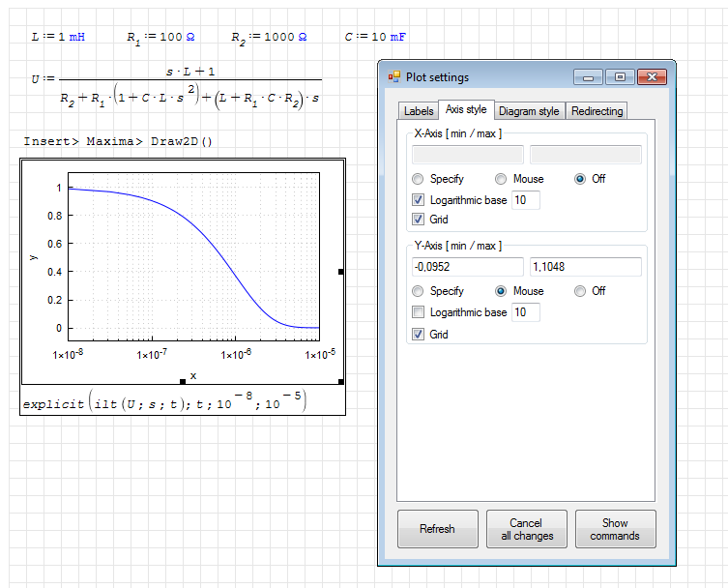Screen dimensions: 728x588
Task: Toggle X-Axis Logarithmic base checkbox
Action: pos(418,200)
